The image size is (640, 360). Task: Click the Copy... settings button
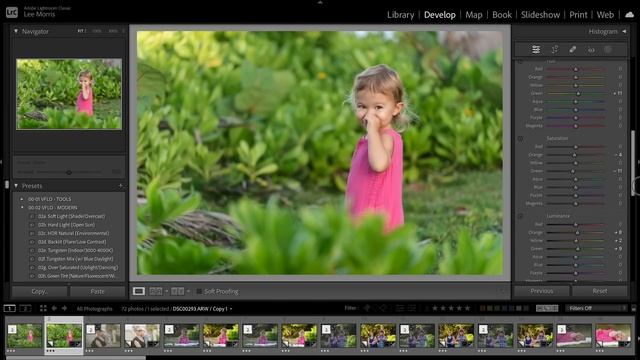click(40, 291)
